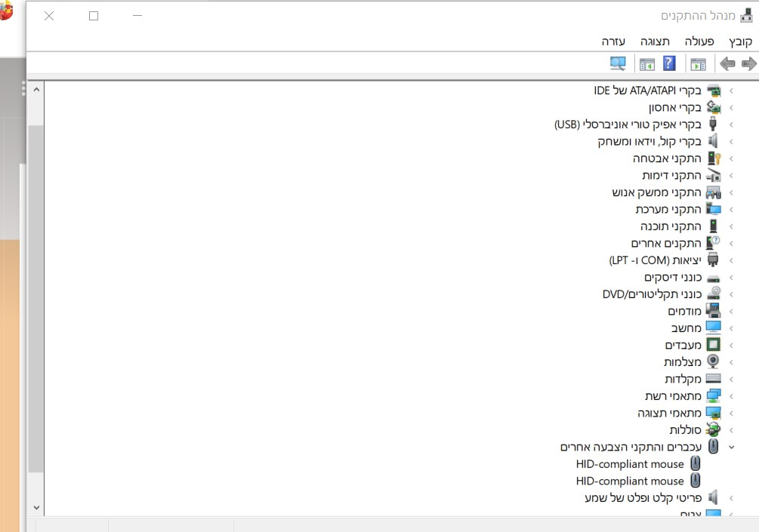This screenshot has width=759, height=532.
Task: Click the keyboards (מקלדות) icon
Action: click(714, 379)
